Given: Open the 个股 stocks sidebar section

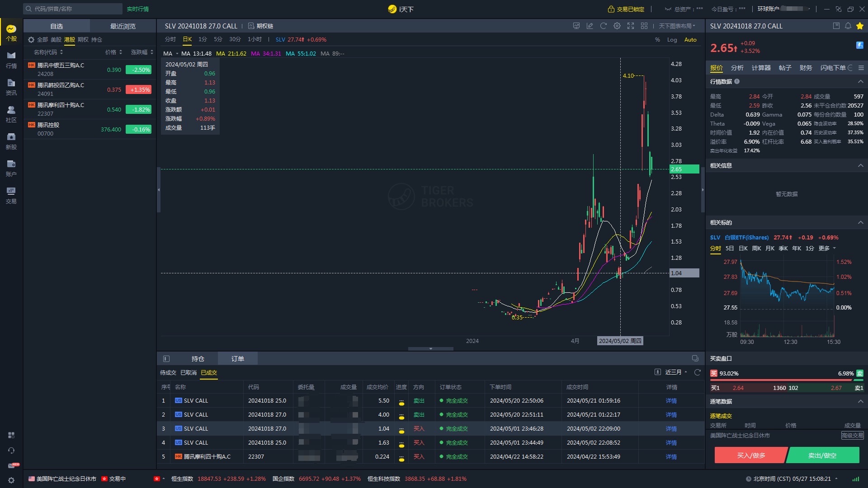Looking at the screenshot, I should (x=11, y=33).
